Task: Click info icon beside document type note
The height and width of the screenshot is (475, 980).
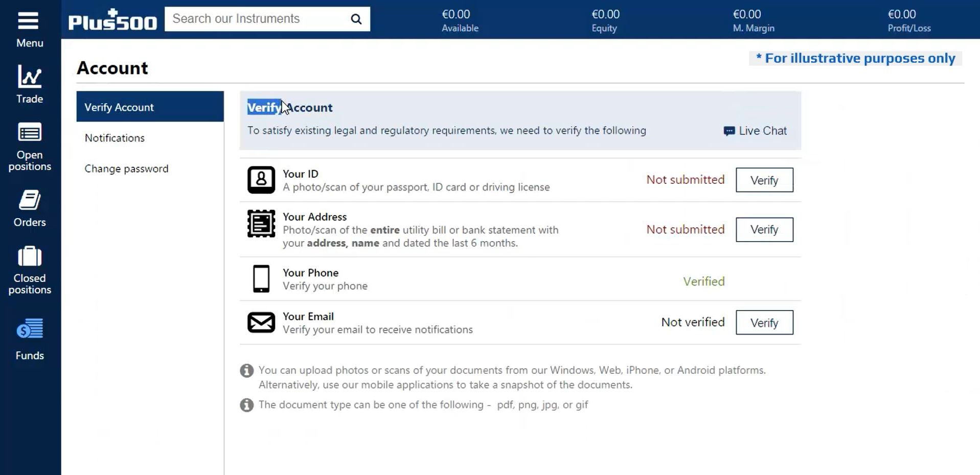Action: [247, 405]
